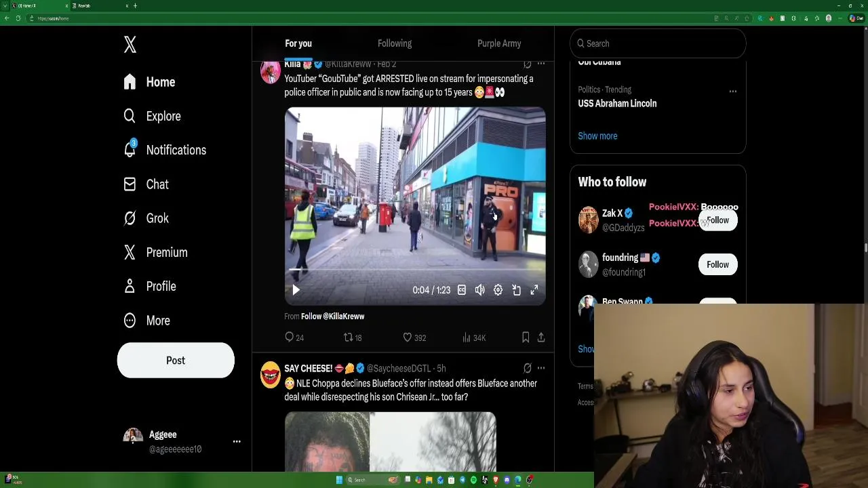Image resolution: width=868 pixels, height=488 pixels.
Task: Open more options on SAY CHEESE! post
Action: (x=541, y=368)
